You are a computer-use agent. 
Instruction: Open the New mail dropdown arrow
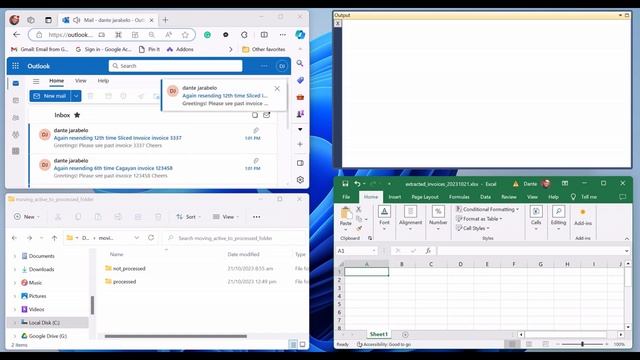(x=76, y=96)
